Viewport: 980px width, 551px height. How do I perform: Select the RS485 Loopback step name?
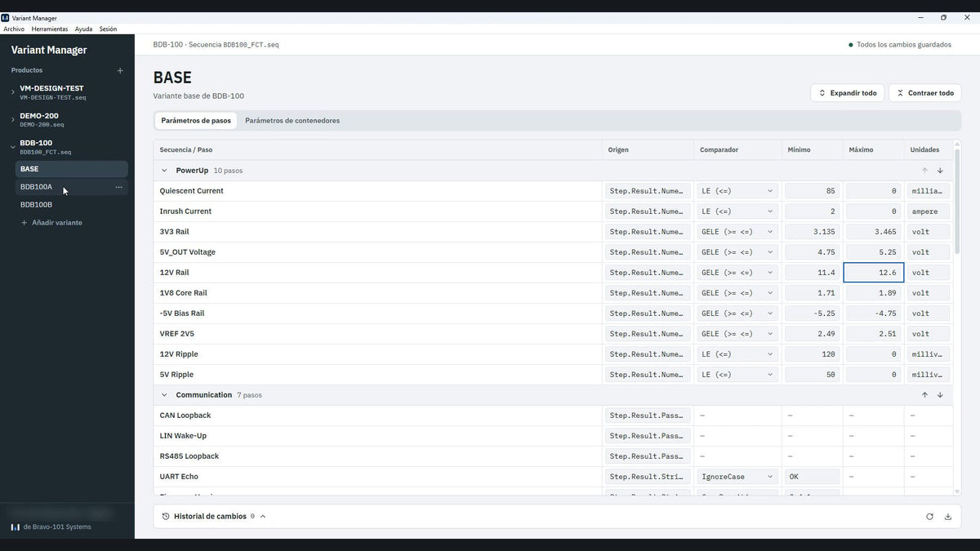pyautogui.click(x=189, y=456)
